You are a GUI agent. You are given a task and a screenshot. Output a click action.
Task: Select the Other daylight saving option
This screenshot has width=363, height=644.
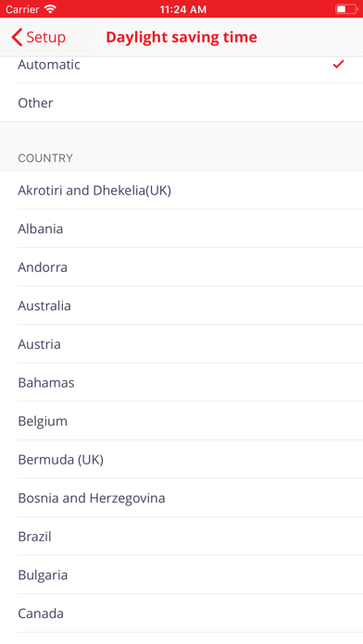[x=181, y=103]
